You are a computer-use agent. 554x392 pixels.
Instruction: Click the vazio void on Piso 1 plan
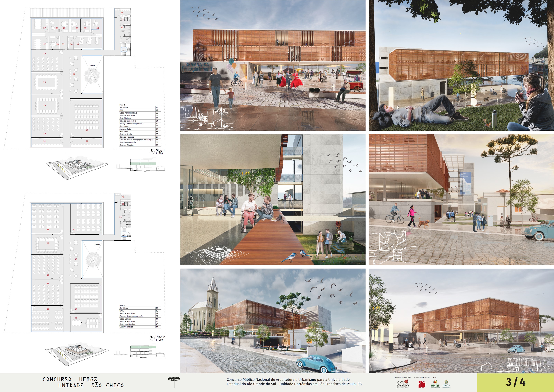tap(92, 74)
